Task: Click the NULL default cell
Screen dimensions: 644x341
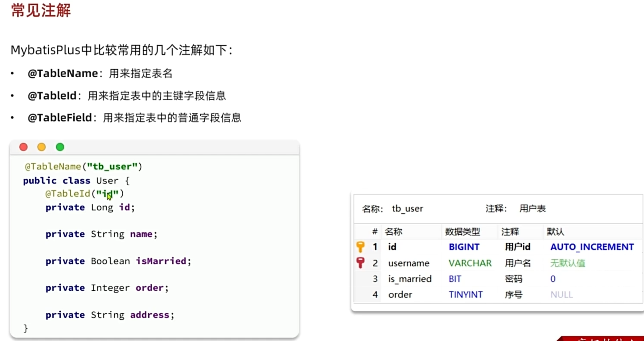Action: click(x=562, y=295)
